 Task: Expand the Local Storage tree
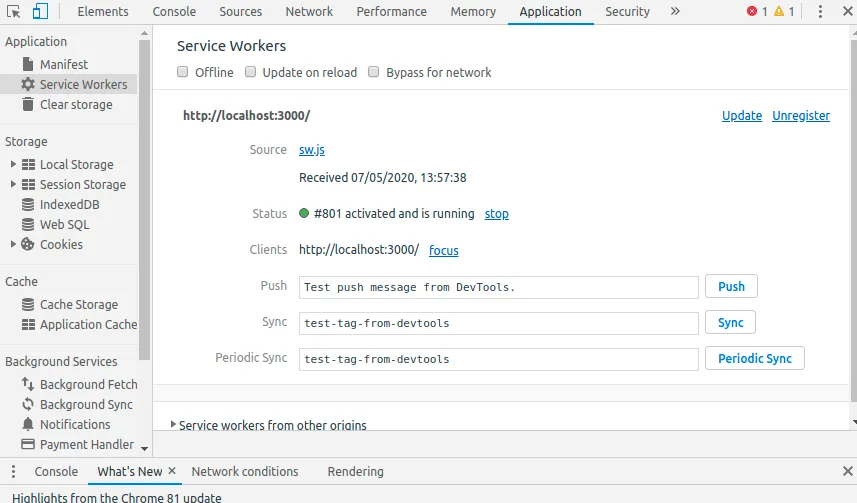(13, 165)
